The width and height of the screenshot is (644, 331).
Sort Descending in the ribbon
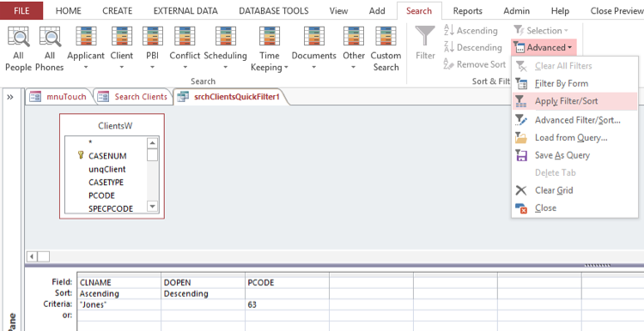(x=473, y=47)
